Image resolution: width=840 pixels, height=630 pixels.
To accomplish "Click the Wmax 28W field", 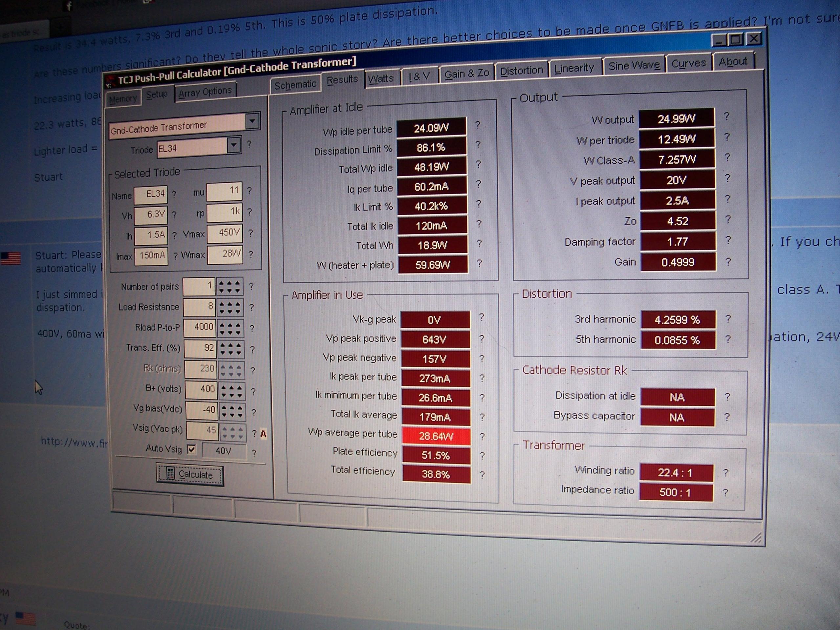I will 225,254.
